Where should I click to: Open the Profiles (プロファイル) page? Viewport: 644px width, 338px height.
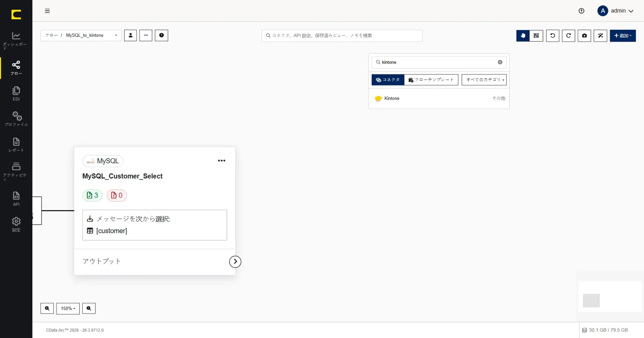tap(16, 119)
